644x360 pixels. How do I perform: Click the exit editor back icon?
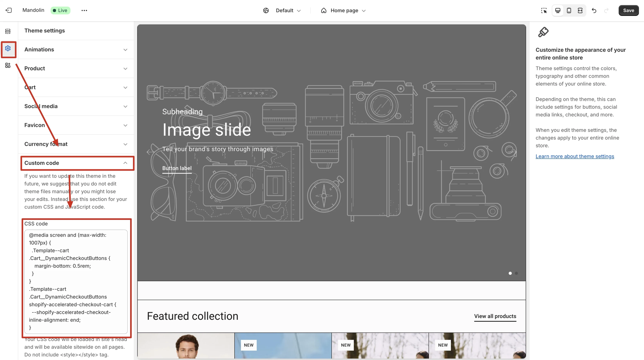8,10
